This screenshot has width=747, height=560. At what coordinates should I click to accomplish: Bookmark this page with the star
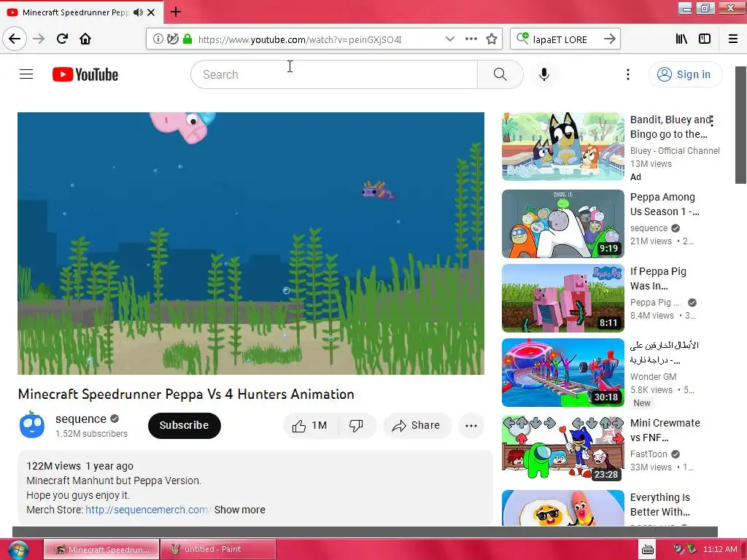coord(492,39)
